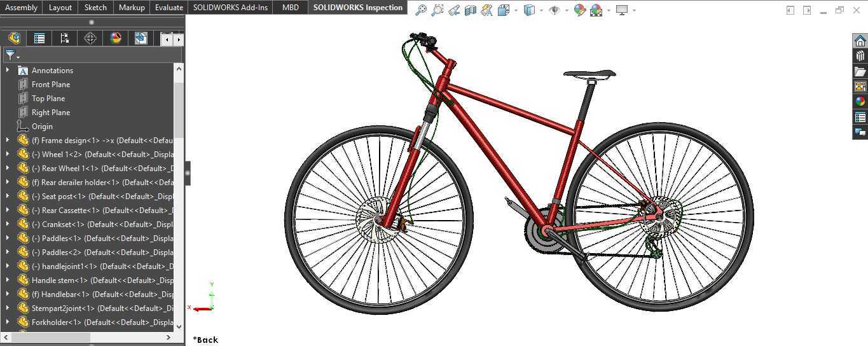Open the Apply Scene dropdown arrow
Viewport: 868px width, 346px height.
(609, 11)
